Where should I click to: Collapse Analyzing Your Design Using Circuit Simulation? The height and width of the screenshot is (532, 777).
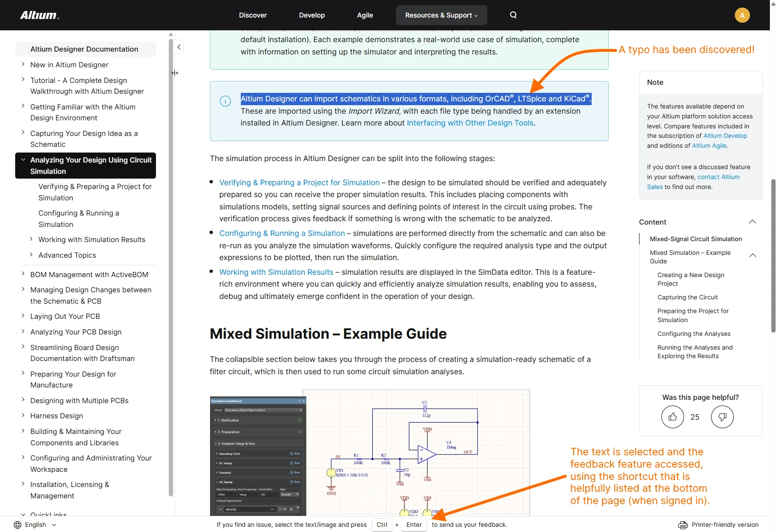pyautogui.click(x=23, y=160)
